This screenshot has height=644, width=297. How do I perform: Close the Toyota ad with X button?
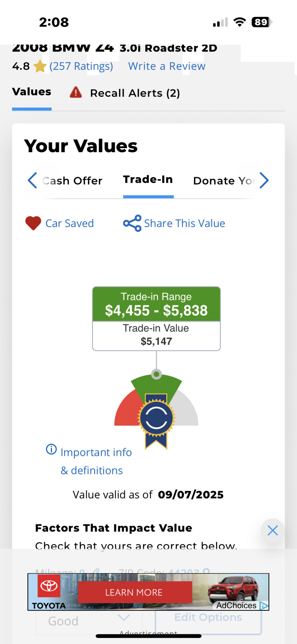click(272, 530)
